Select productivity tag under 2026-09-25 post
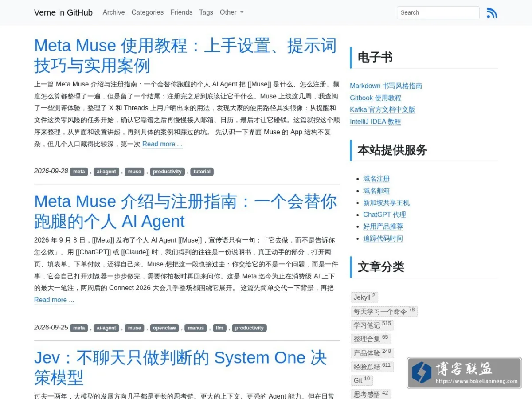 point(249,328)
